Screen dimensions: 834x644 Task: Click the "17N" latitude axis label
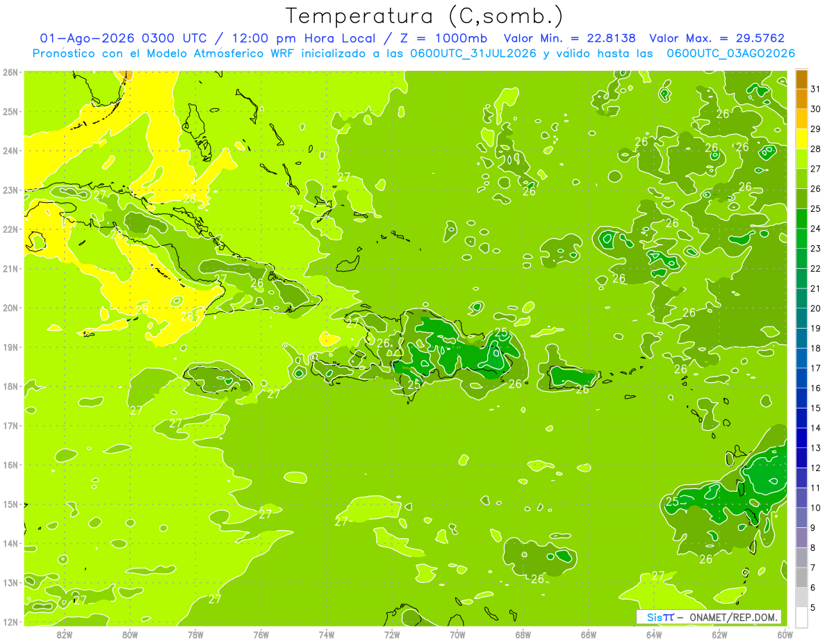coord(10,425)
